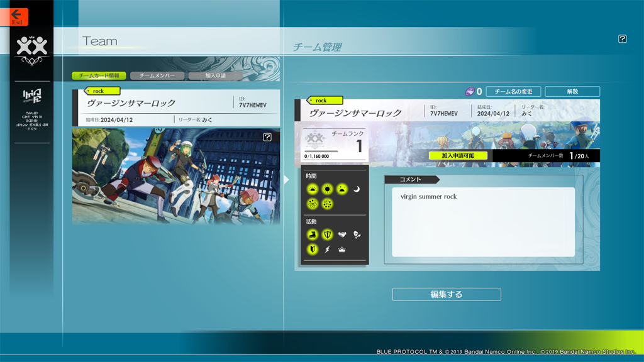The image size is (644, 362).
Task: Enable the crescent moon night time icon
Action: [x=357, y=189]
